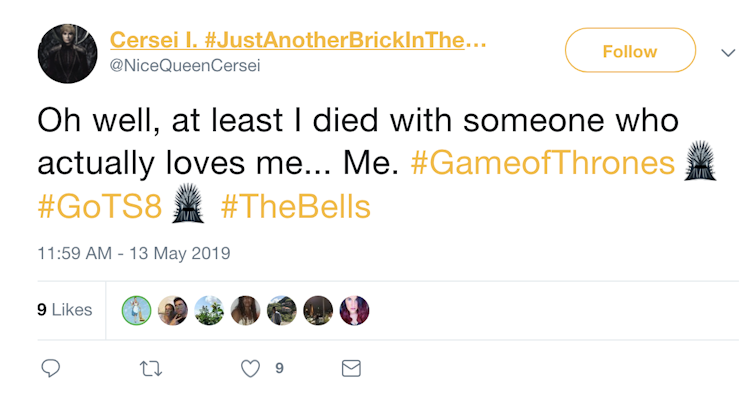Open the #GameofThrones hashtag
754x412 pixels.
[x=544, y=163]
